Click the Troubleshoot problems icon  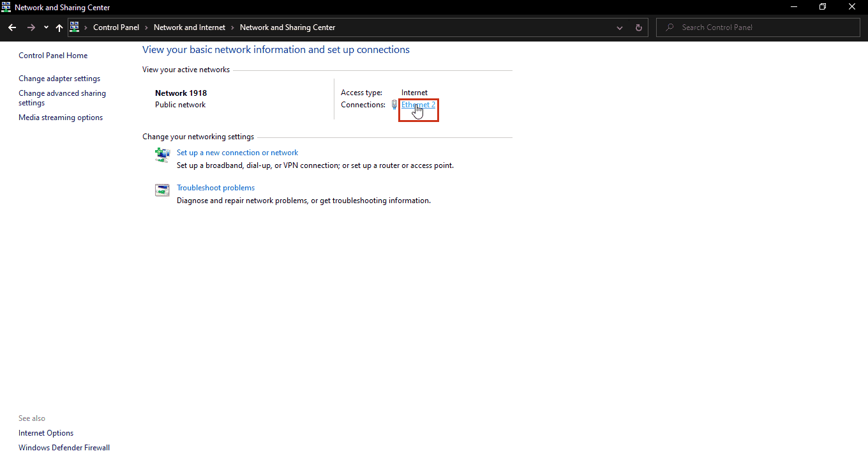click(162, 190)
